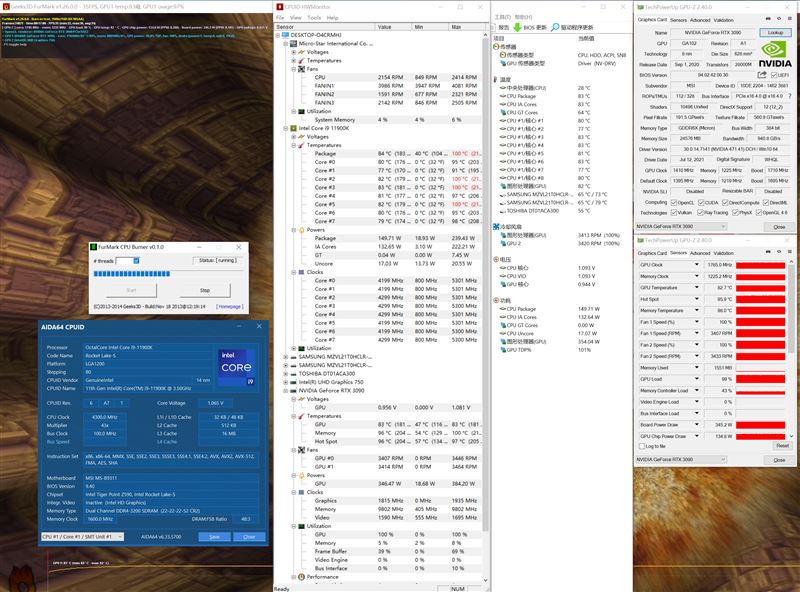Click GPU-Z refresh icon in top window
The height and width of the screenshot is (592, 800).
779,18
